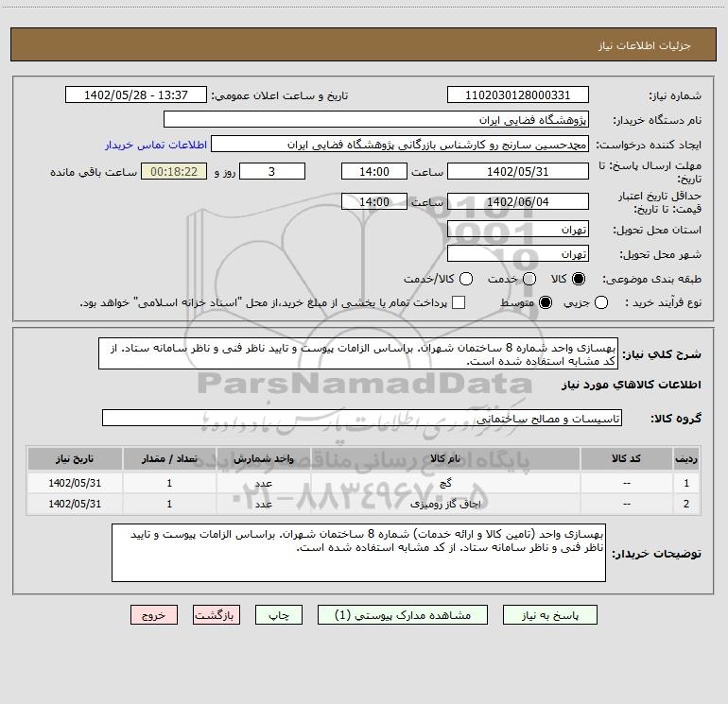Click delivery province field تهران
Viewport: 728px width, 704px height.
[518, 229]
